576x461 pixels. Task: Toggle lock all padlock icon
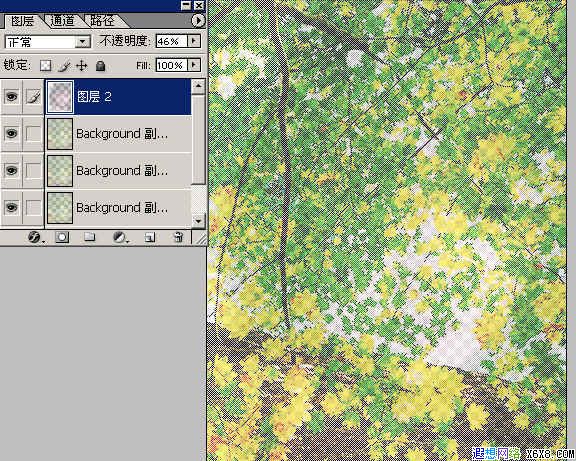pos(100,66)
